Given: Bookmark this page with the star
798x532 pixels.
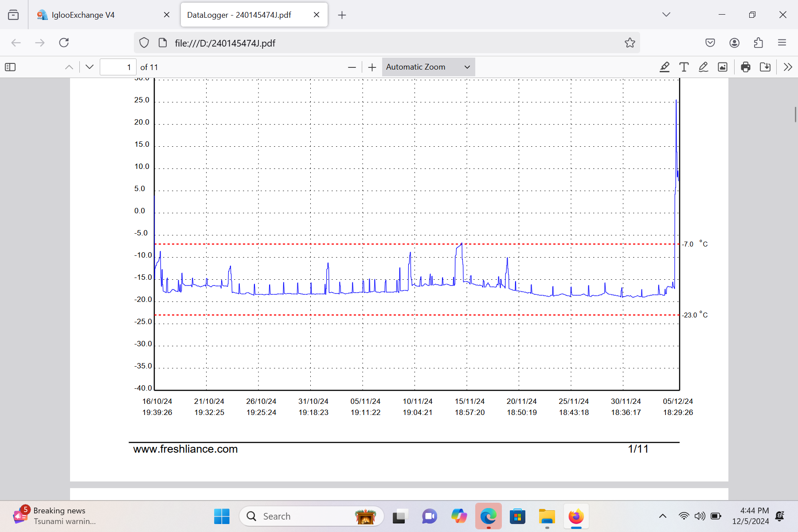Looking at the screenshot, I should click(x=630, y=43).
